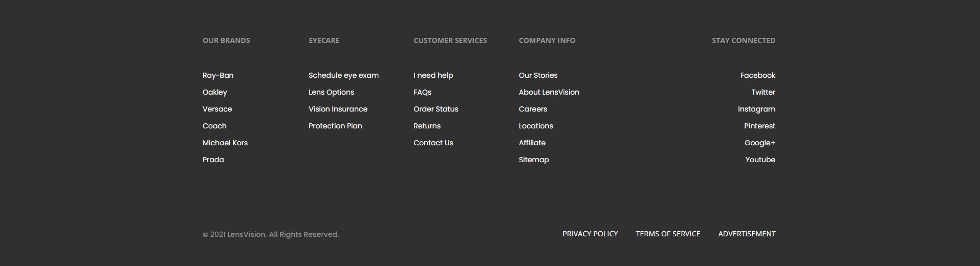Image resolution: width=980 pixels, height=266 pixels.
Task: View the Vision Insurance page
Action: 338,109
